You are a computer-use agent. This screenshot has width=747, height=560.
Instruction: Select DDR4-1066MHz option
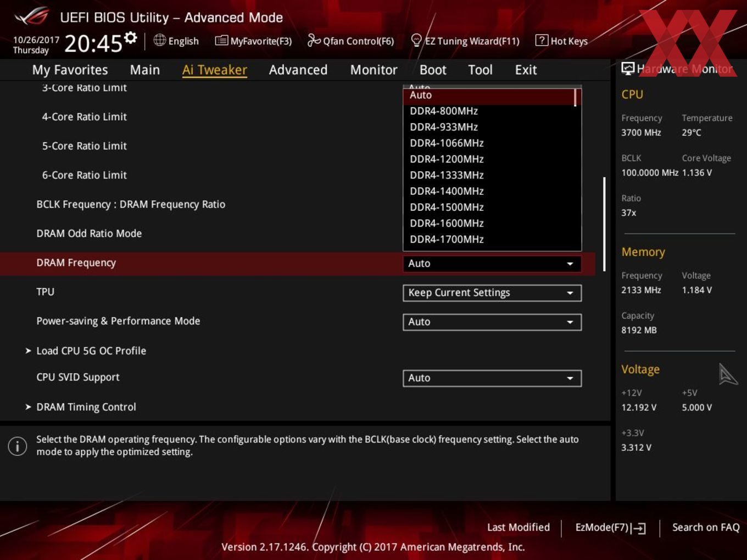click(x=488, y=143)
